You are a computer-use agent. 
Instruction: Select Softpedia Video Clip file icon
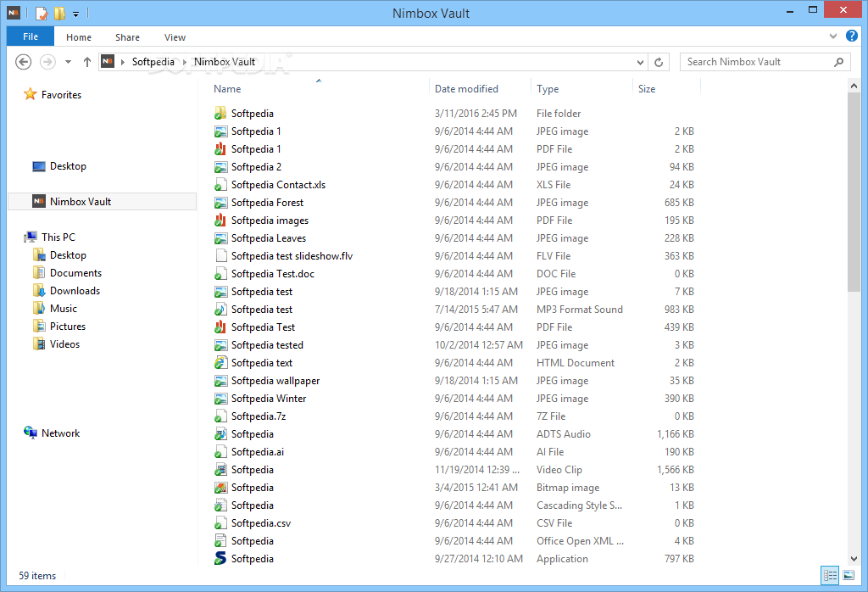[220, 470]
